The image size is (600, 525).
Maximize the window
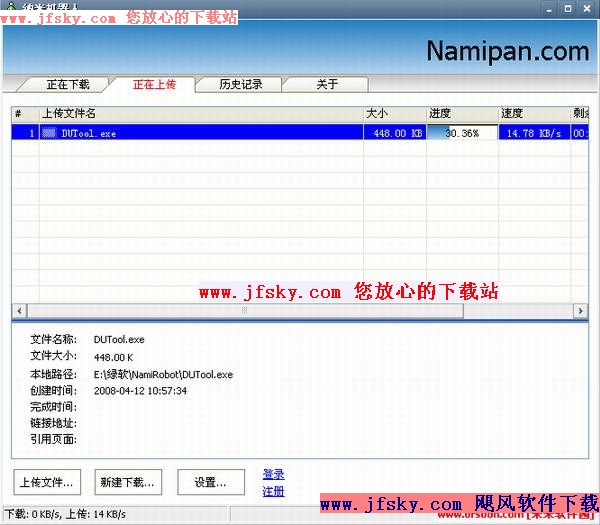[568, 8]
